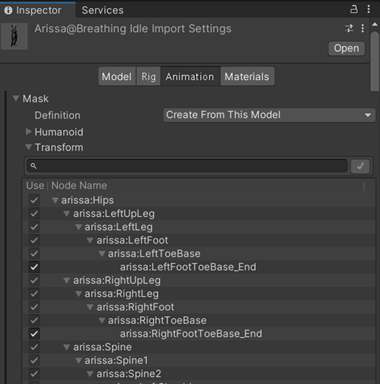Collapse the arissa:LeftToeBase node
Image resolution: width=380 pixels, height=384 pixels.
tap(102, 254)
